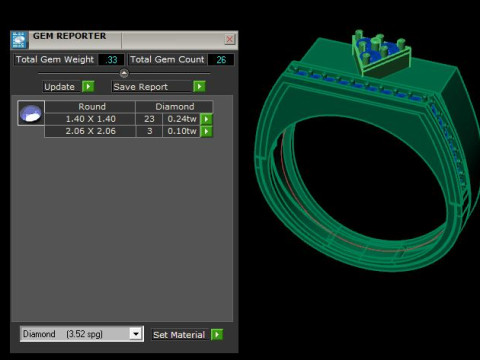Click the 0.24tw weight cell
Screen dimensions: 480x360
coord(182,119)
